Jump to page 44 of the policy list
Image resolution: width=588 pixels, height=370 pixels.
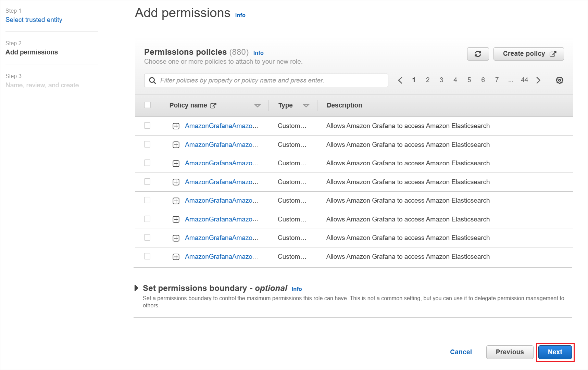524,80
